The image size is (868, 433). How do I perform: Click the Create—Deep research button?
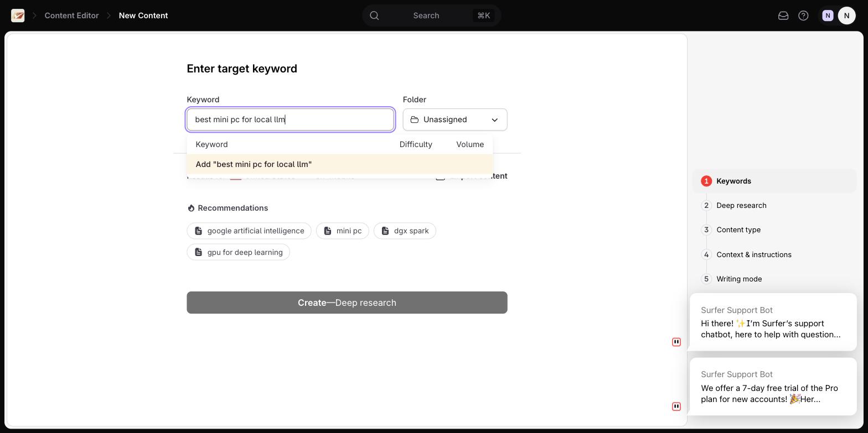[x=347, y=302]
